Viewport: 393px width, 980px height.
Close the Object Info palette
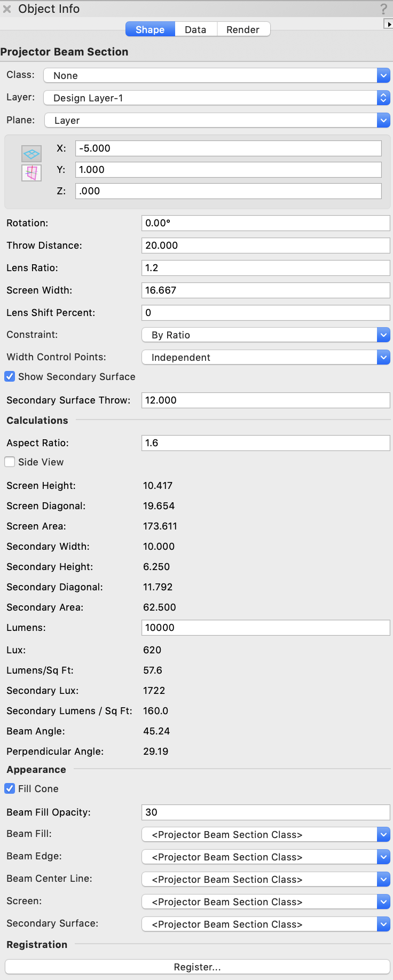pos(7,9)
